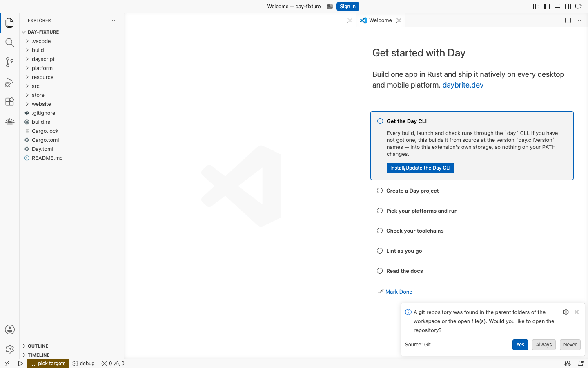Toggle primary side bar visibility

coord(547,7)
